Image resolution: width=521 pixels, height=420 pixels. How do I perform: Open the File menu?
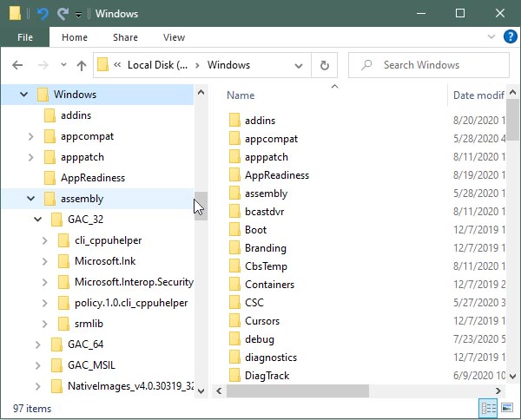(25, 37)
